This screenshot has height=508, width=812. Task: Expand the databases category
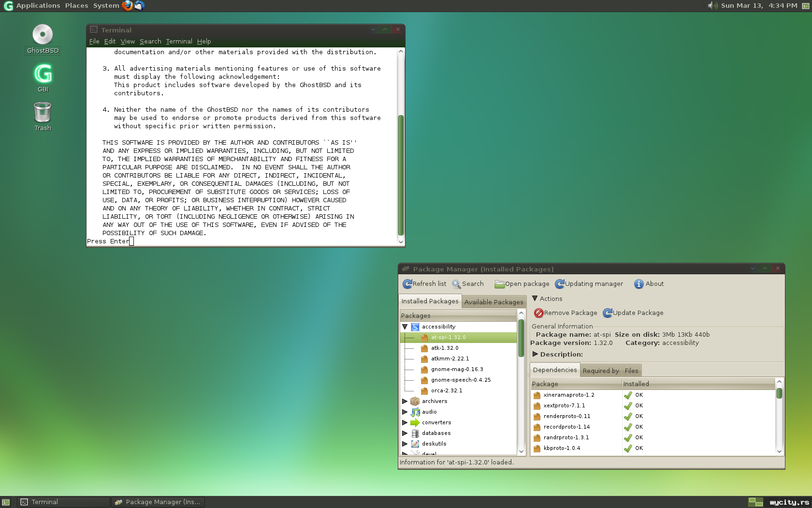coord(405,433)
